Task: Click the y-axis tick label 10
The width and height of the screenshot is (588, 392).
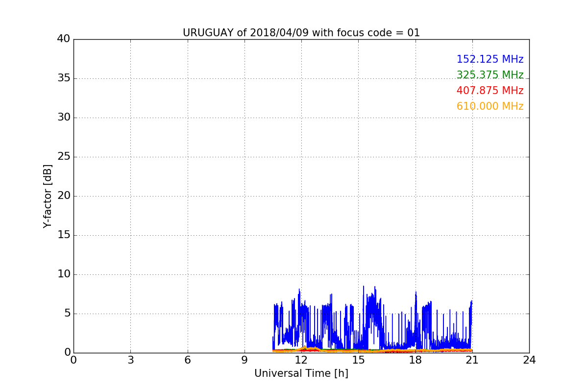Action: pos(64,274)
